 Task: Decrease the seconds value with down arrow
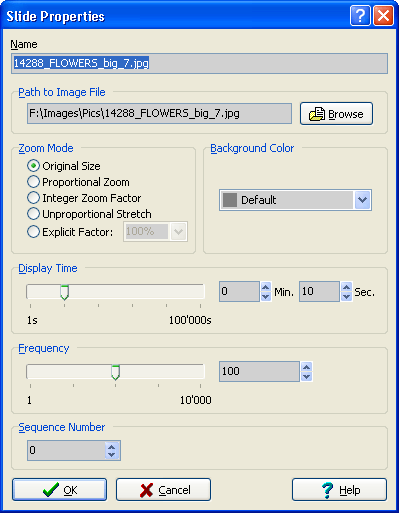click(346, 296)
